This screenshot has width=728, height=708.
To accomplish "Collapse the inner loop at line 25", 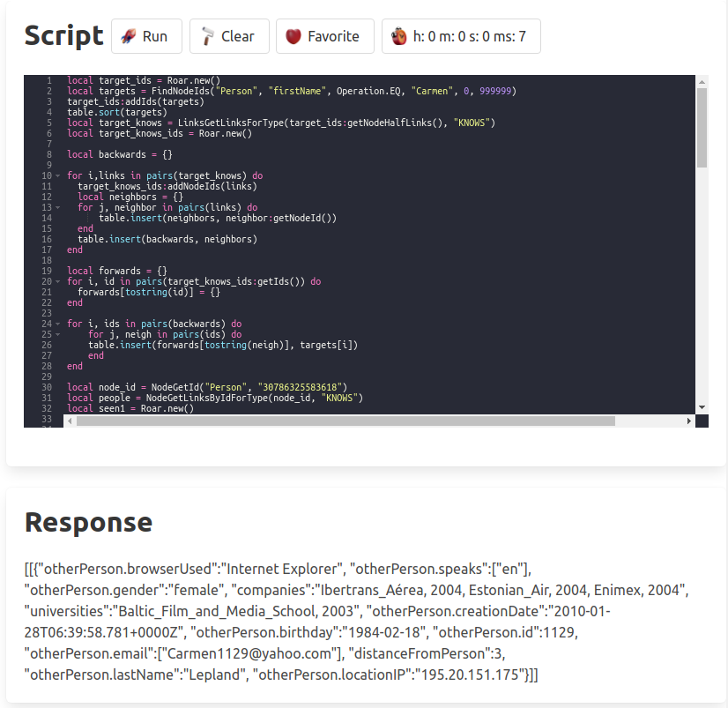I will click(x=57, y=335).
